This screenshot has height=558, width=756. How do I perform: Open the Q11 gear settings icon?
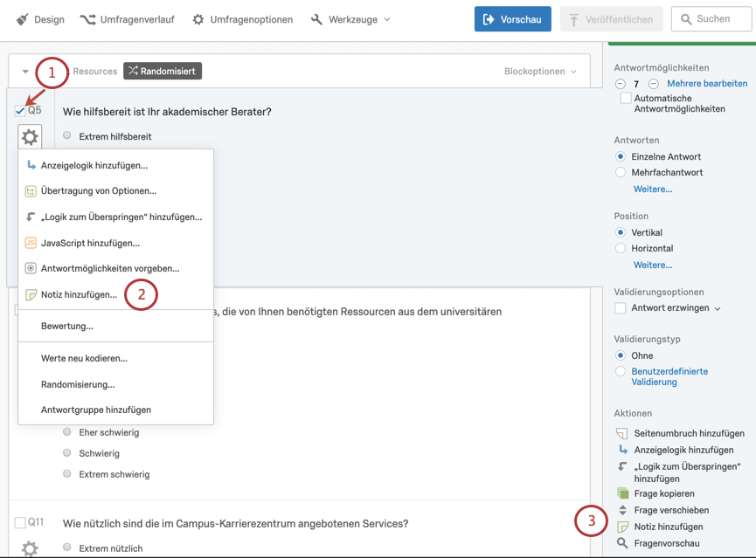point(30,548)
